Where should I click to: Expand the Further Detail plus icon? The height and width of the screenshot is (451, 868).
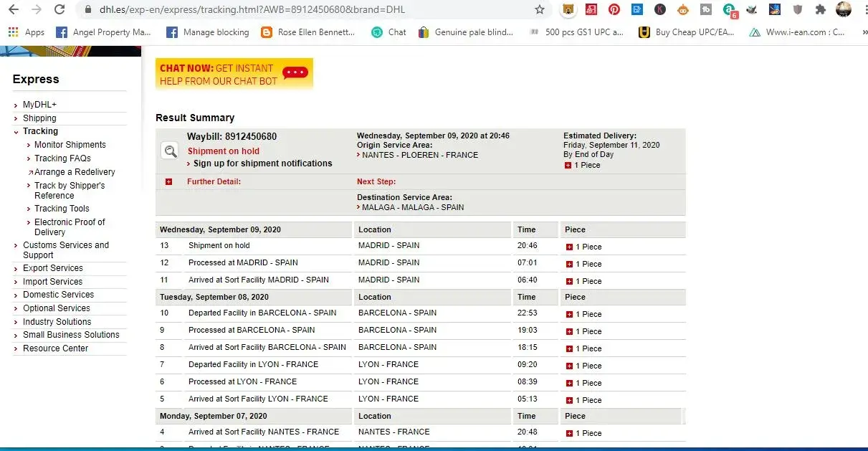[169, 182]
